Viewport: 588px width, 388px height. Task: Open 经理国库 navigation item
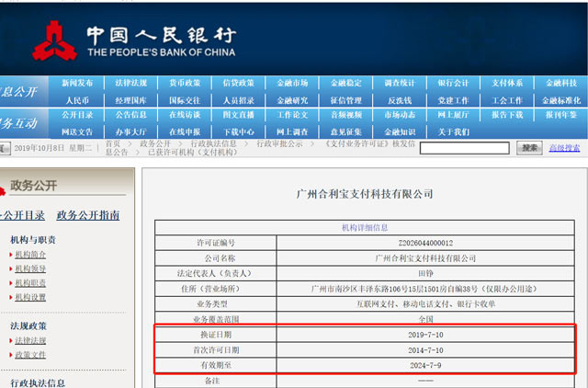130,100
